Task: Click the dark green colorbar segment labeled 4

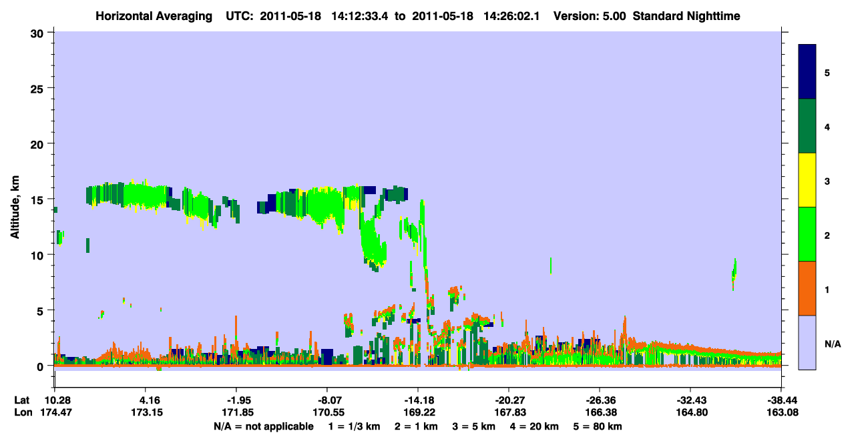Action: click(x=808, y=126)
